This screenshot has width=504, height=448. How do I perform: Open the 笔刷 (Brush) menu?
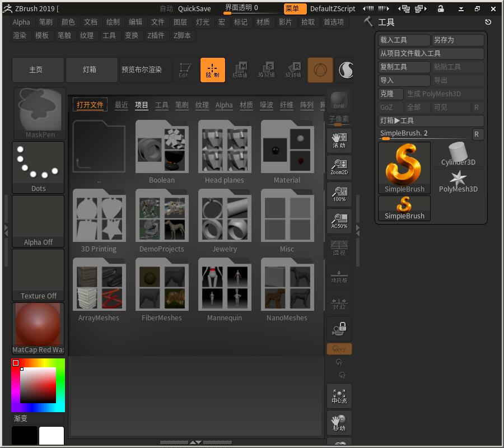coord(46,22)
